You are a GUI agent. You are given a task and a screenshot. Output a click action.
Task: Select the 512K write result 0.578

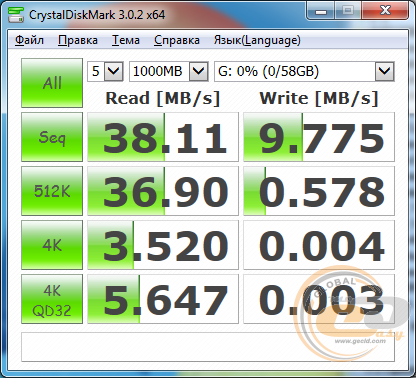(x=319, y=191)
